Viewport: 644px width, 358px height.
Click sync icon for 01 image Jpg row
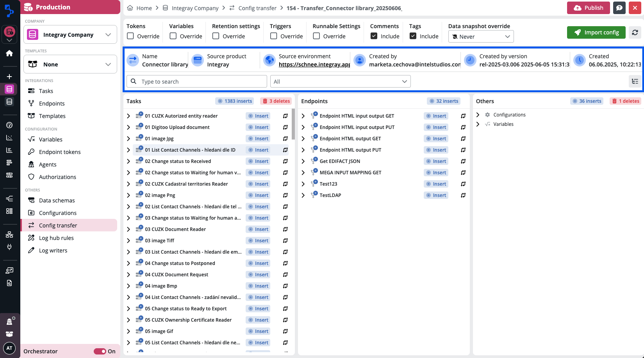(285, 139)
